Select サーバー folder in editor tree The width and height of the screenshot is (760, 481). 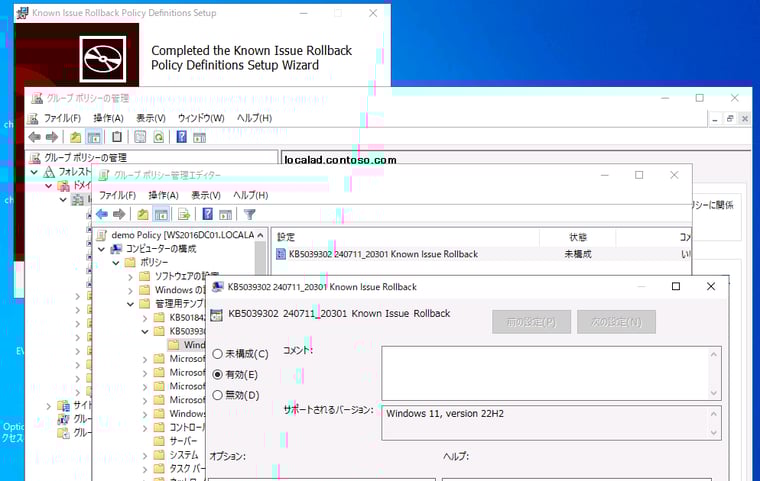tap(183, 441)
